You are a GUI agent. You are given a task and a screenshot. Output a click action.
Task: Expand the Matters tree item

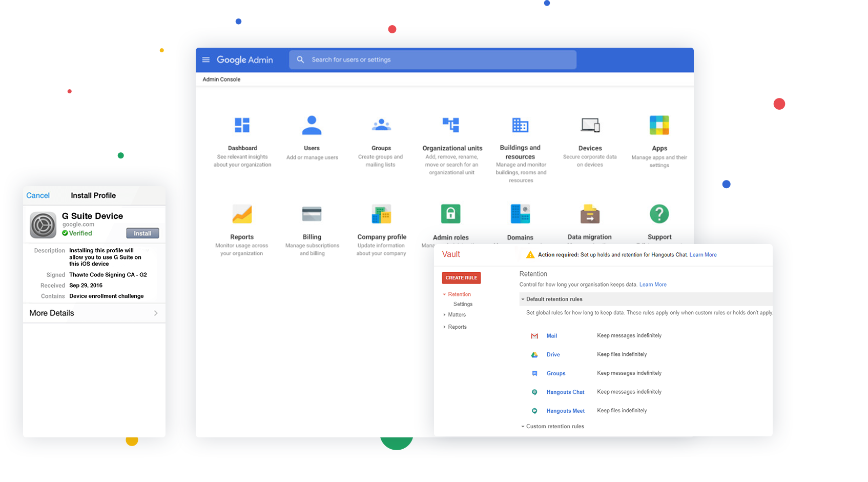pos(445,315)
